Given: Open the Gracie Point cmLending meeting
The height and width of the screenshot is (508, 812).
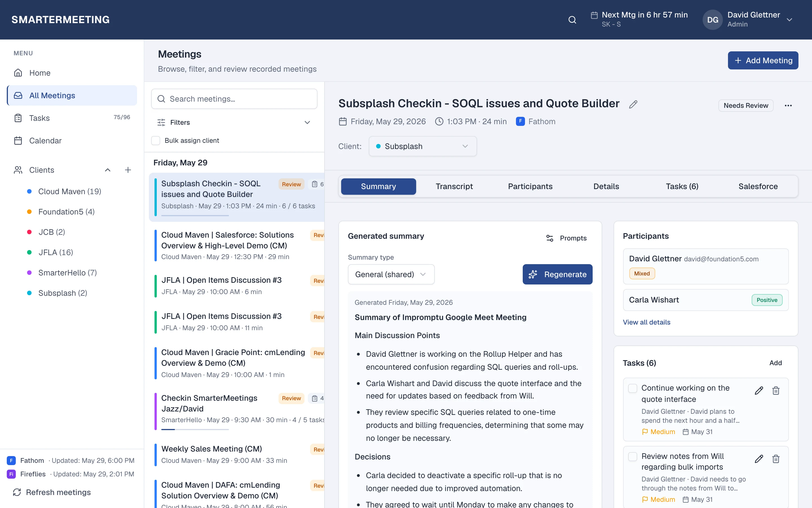Looking at the screenshot, I should click(237, 363).
